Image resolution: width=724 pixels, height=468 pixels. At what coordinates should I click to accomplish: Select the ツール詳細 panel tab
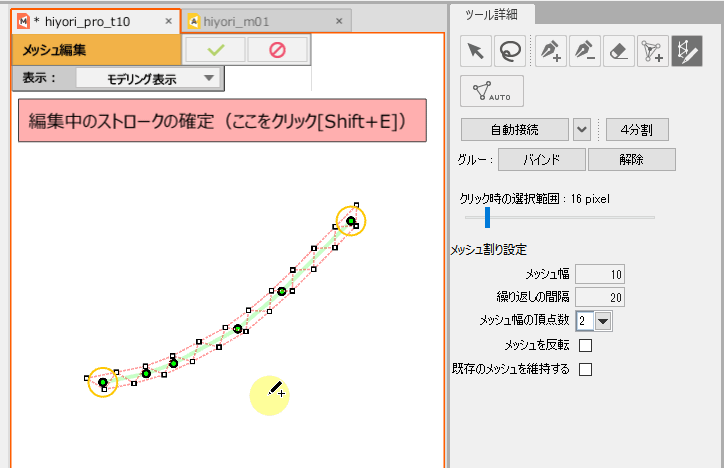[492, 13]
